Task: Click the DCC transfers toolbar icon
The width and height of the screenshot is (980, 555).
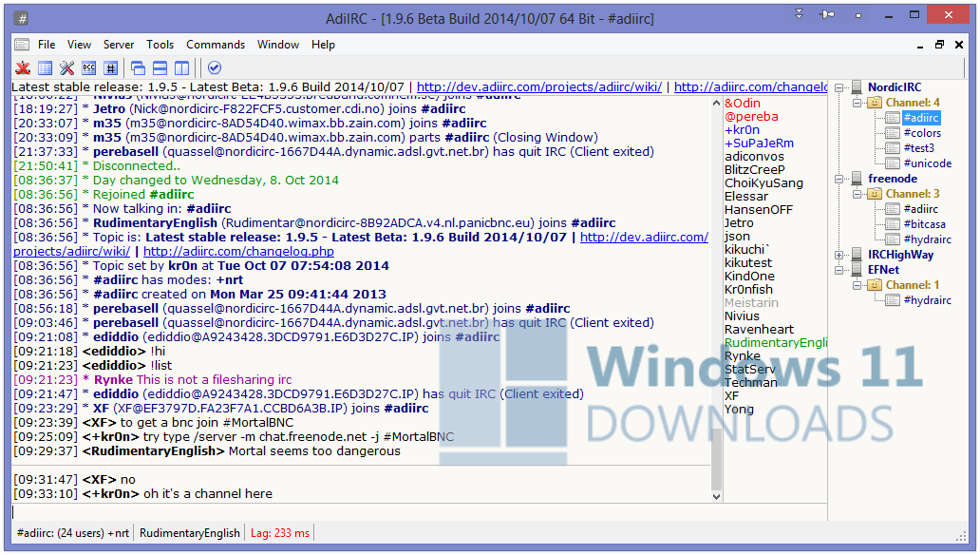Action: pyautogui.click(x=88, y=67)
